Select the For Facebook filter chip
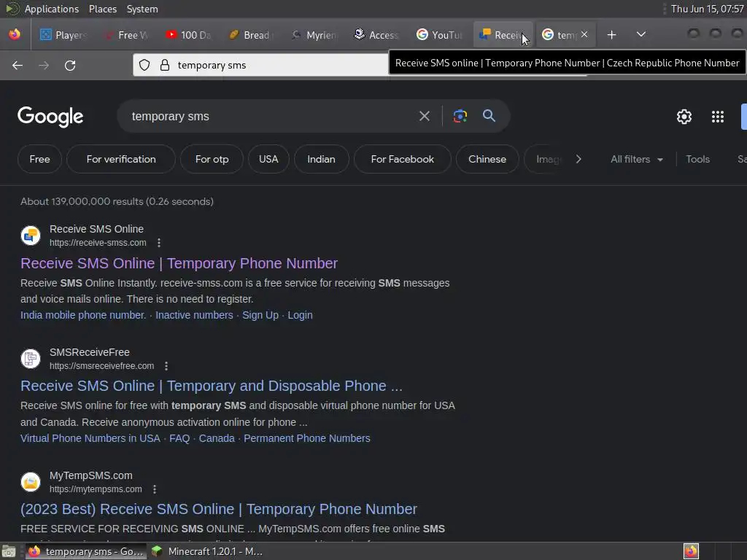The image size is (747, 560). click(x=403, y=159)
